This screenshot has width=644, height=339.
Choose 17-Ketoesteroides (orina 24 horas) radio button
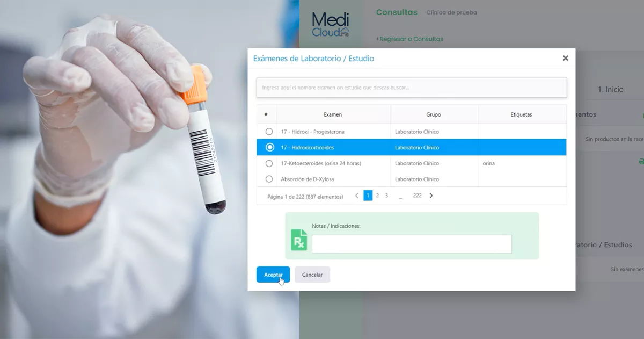[269, 163]
